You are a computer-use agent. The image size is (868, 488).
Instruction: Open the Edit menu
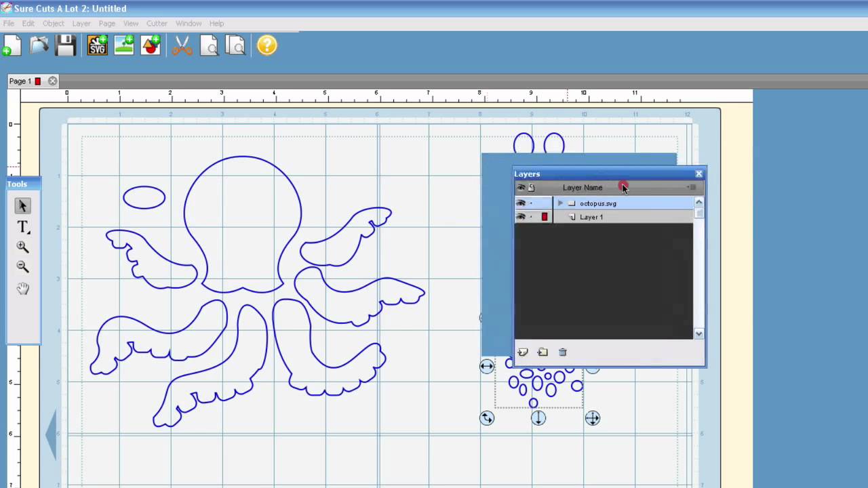tap(28, 24)
